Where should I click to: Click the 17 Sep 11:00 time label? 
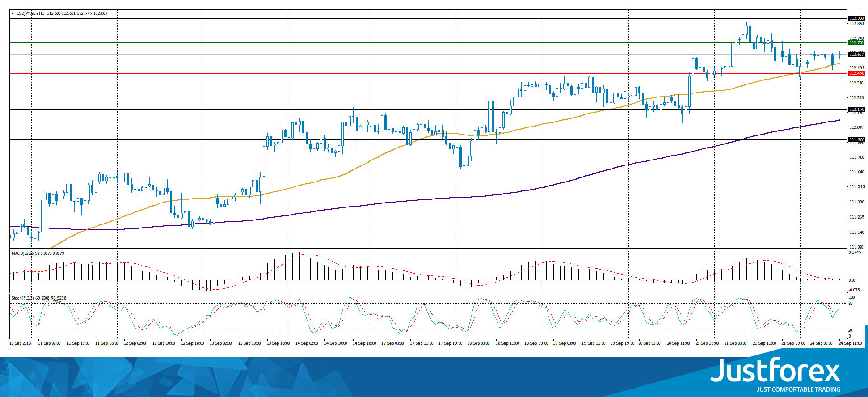421,343
